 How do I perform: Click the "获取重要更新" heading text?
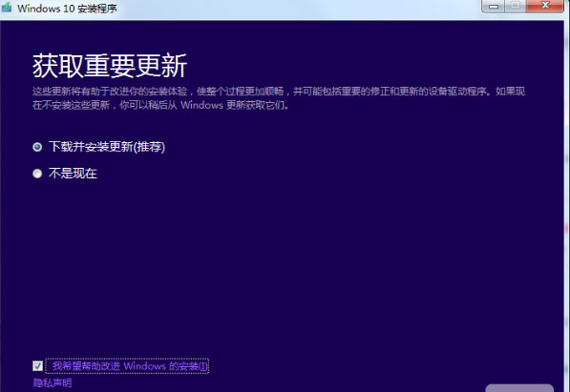[110, 66]
